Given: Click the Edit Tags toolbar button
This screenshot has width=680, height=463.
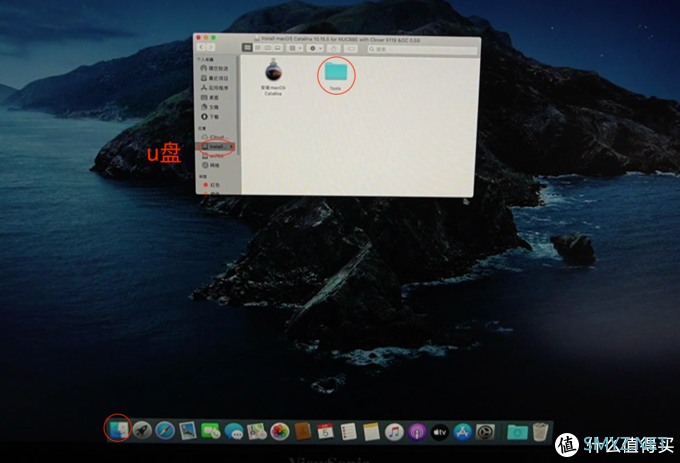Looking at the screenshot, I should pyautogui.click(x=351, y=49).
